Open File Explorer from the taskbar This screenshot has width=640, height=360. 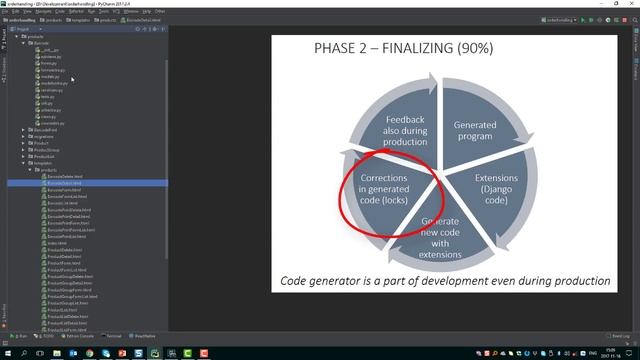click(x=57, y=353)
